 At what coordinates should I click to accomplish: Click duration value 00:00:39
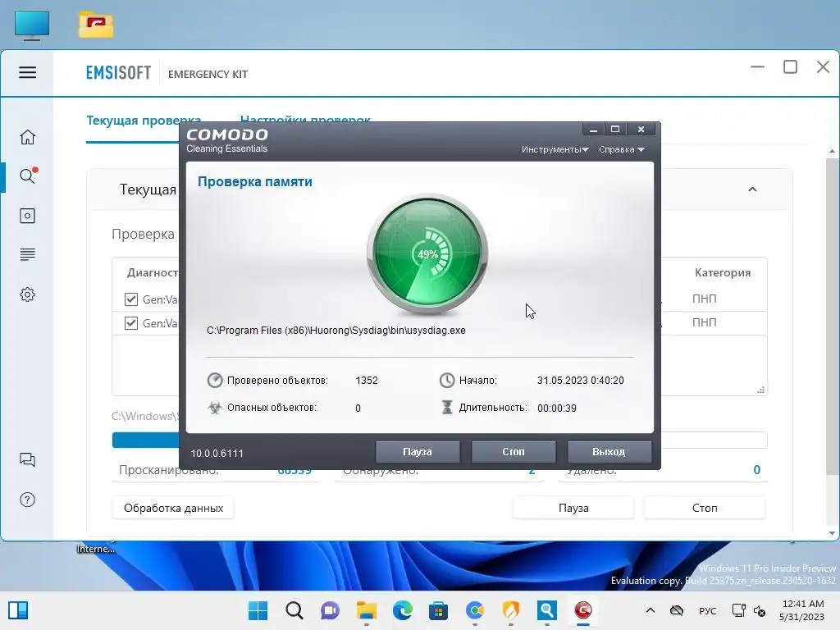[x=557, y=409]
